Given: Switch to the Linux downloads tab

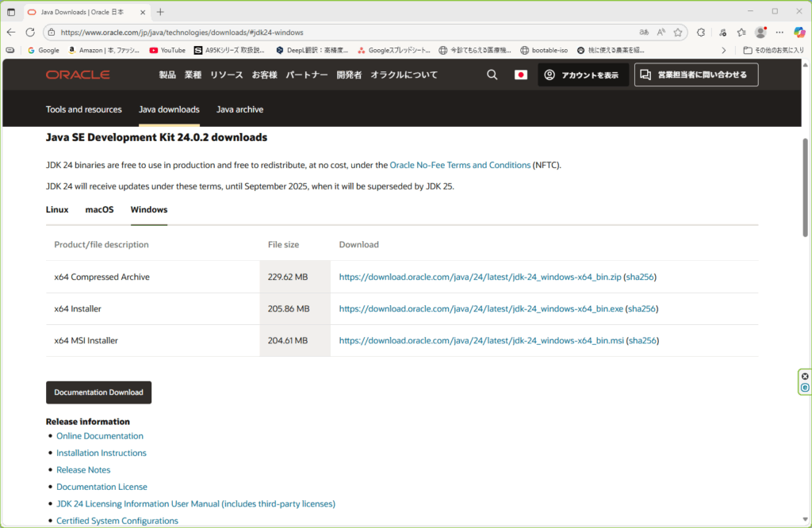Looking at the screenshot, I should click(x=56, y=209).
